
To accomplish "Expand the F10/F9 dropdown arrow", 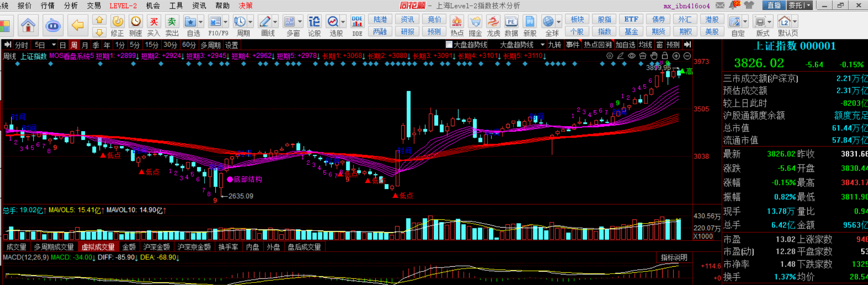I will pos(225,22).
